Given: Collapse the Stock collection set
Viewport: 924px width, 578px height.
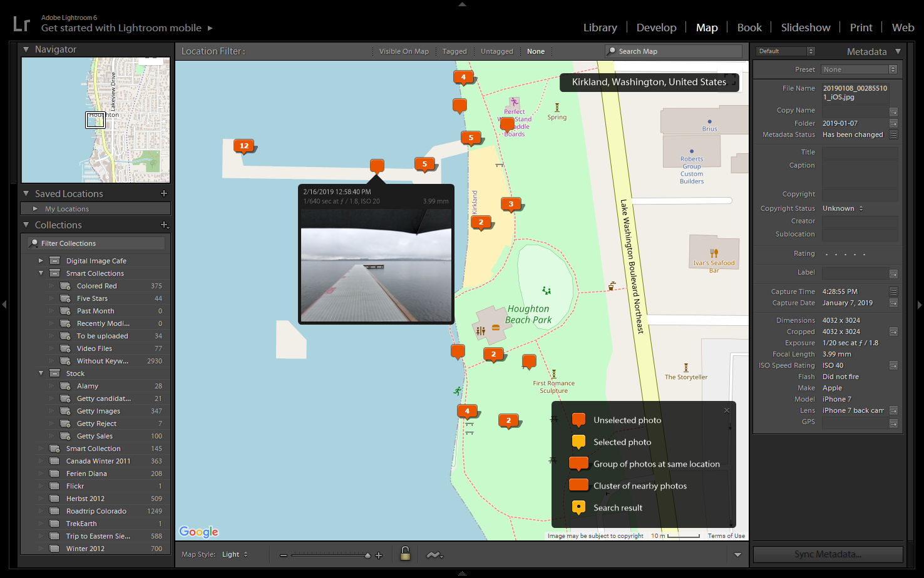Looking at the screenshot, I should point(41,373).
